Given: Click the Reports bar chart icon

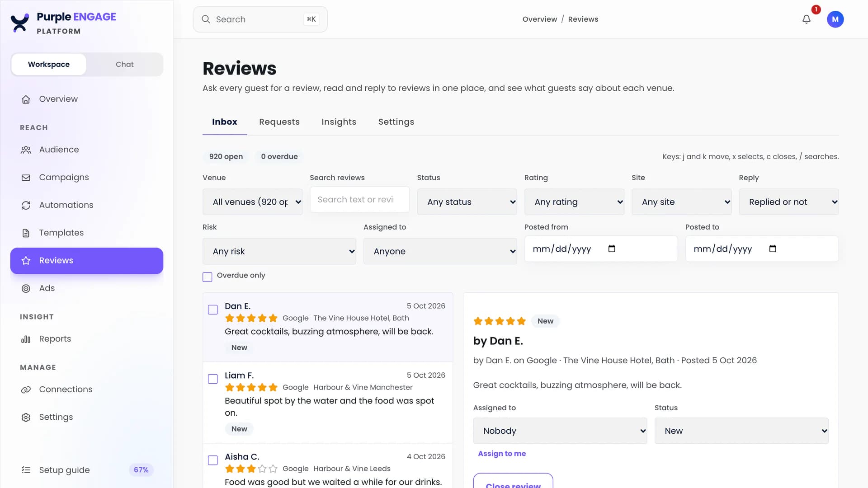Looking at the screenshot, I should coord(26,339).
